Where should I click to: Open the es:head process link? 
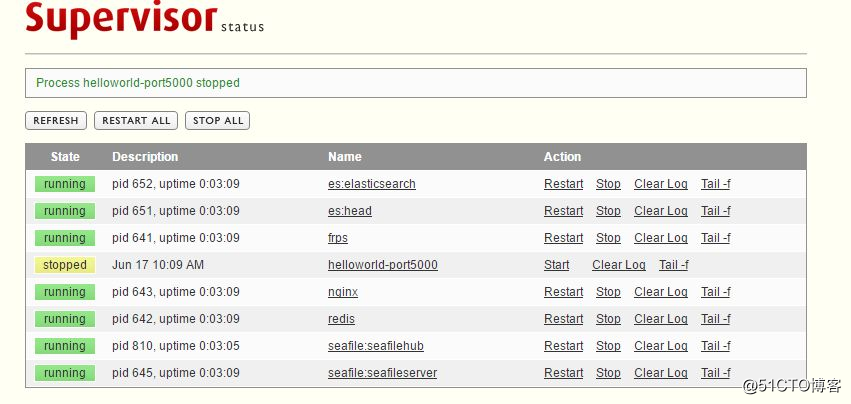tap(350, 211)
